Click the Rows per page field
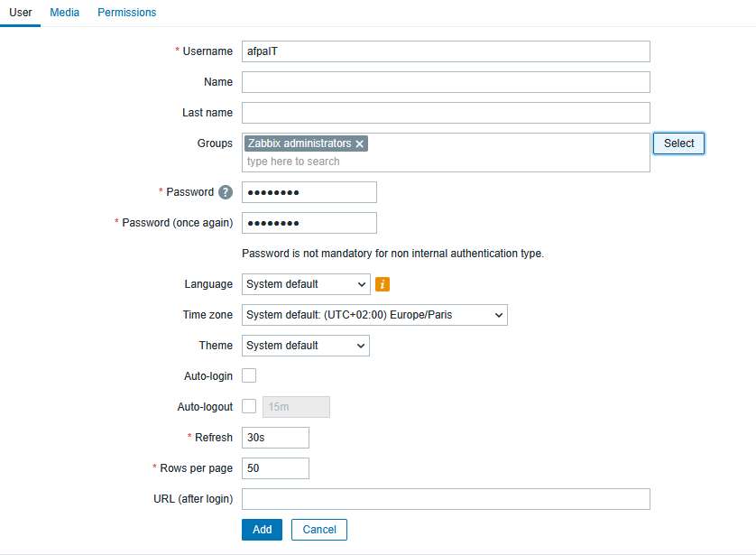 [x=275, y=468]
